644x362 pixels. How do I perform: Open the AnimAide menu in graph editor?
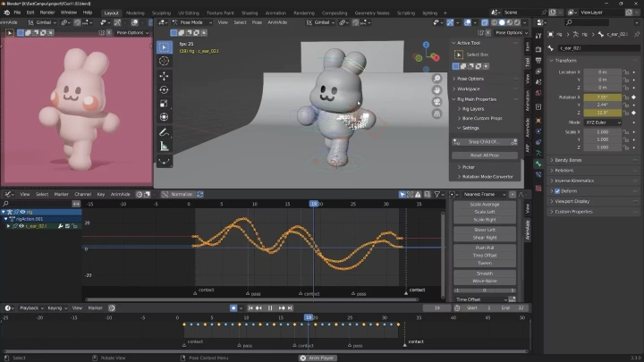[121, 194]
